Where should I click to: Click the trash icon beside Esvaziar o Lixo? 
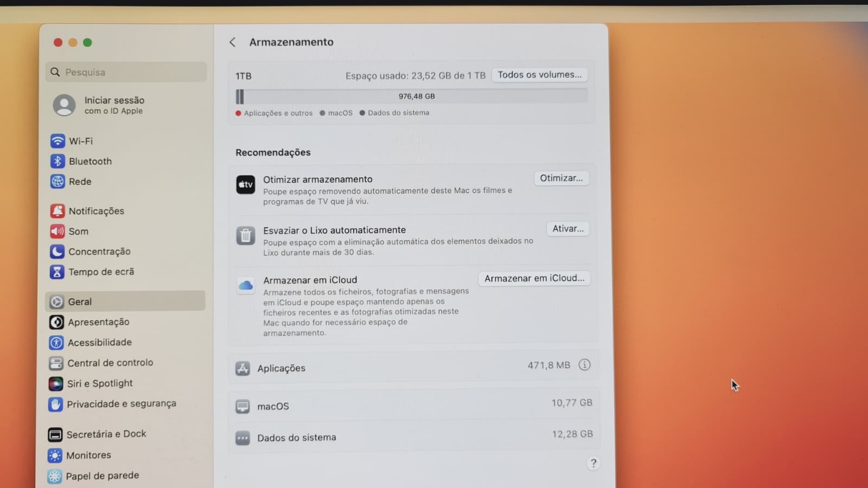click(x=246, y=236)
